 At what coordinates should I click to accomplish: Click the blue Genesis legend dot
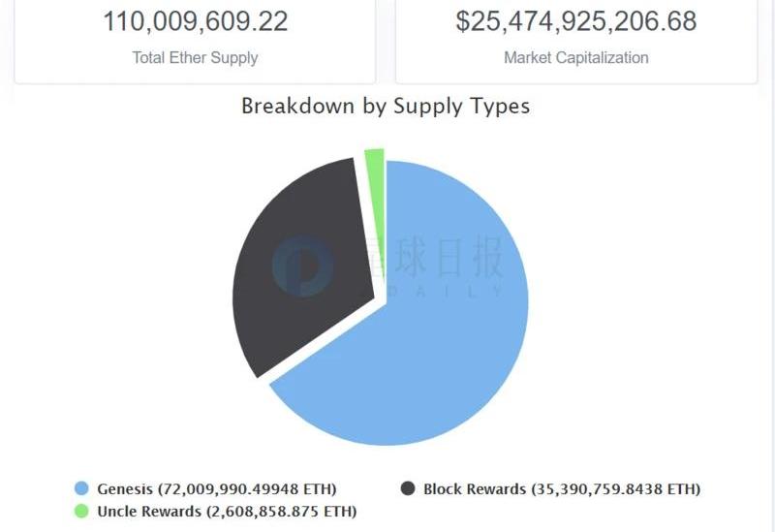pyautogui.click(x=81, y=488)
